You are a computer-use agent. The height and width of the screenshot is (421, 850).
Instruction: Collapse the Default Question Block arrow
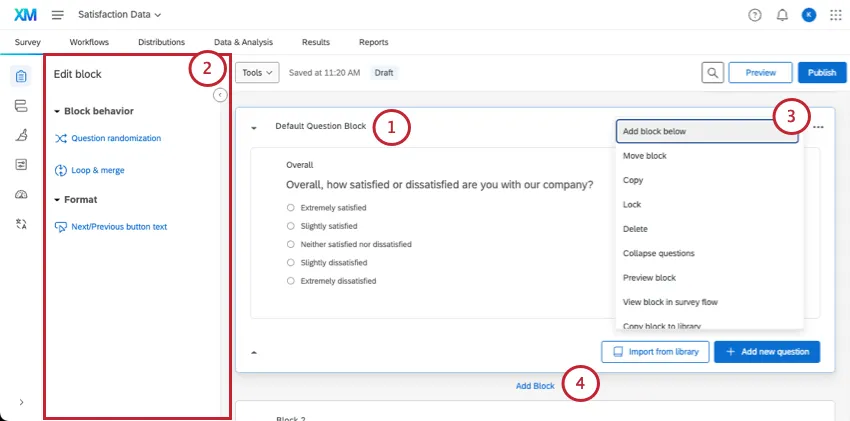254,128
